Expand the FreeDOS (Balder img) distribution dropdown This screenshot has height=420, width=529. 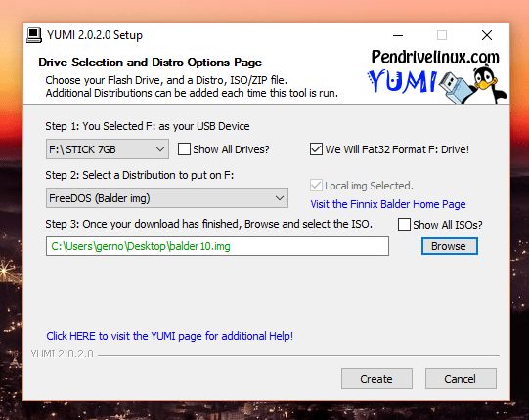pos(167,198)
